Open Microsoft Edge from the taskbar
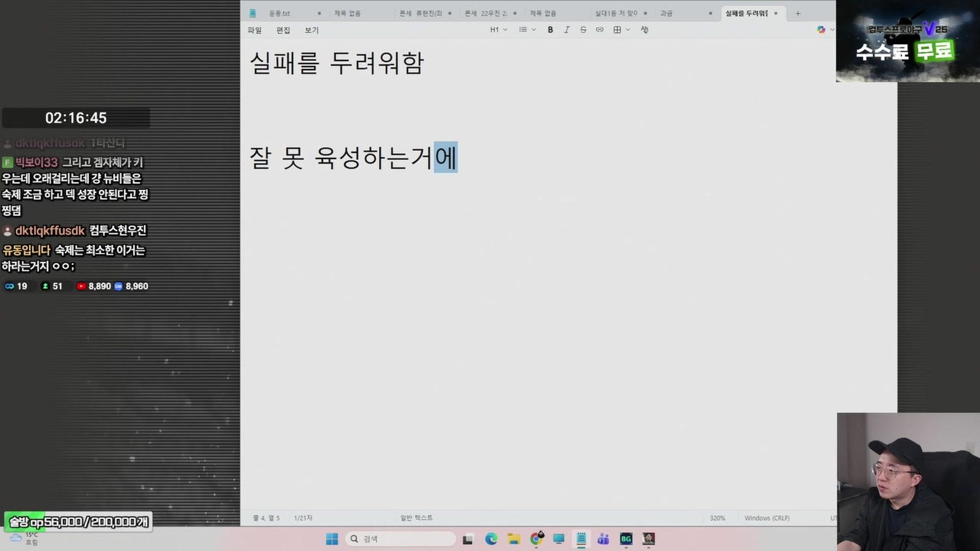This screenshot has width=980, height=551. [491, 539]
